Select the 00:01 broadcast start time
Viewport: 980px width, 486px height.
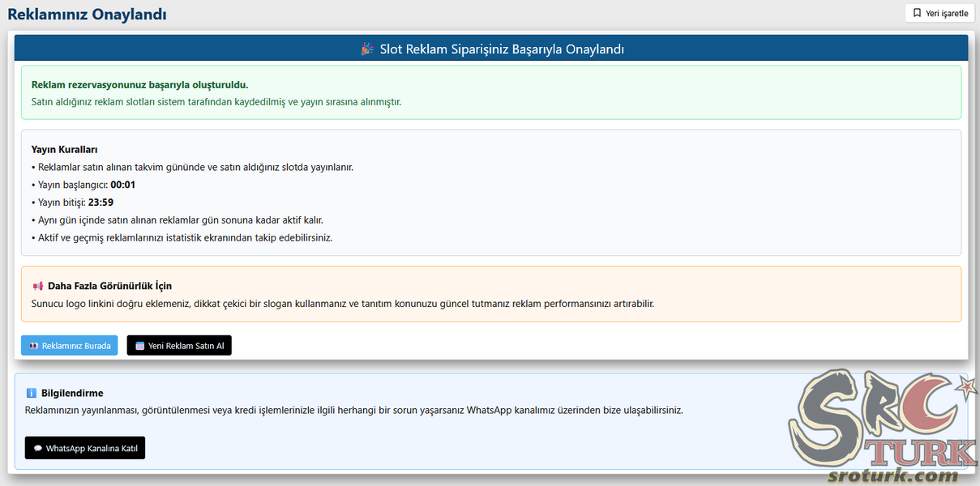[123, 185]
